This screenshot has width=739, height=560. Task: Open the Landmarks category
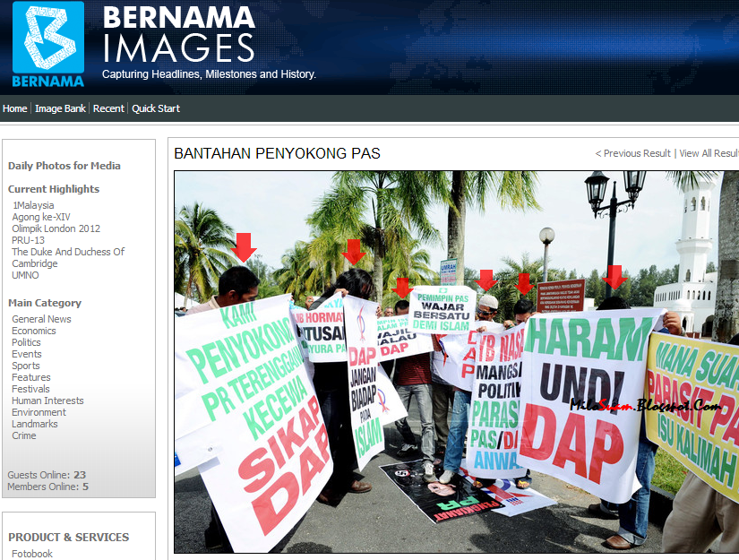click(35, 424)
